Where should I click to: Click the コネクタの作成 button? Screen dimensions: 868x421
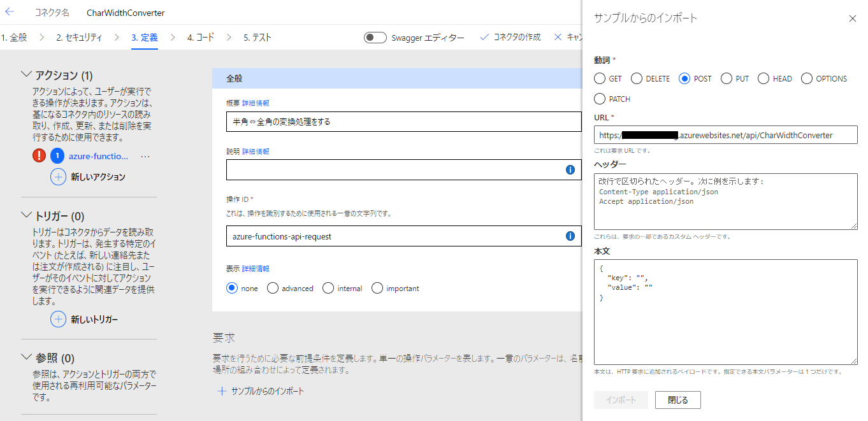pyautogui.click(x=510, y=38)
